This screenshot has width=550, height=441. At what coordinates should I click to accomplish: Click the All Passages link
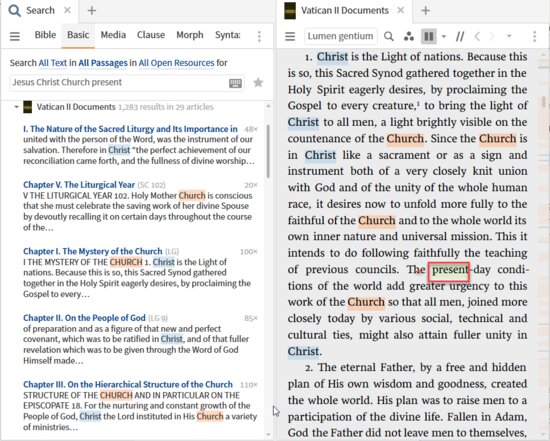click(103, 63)
